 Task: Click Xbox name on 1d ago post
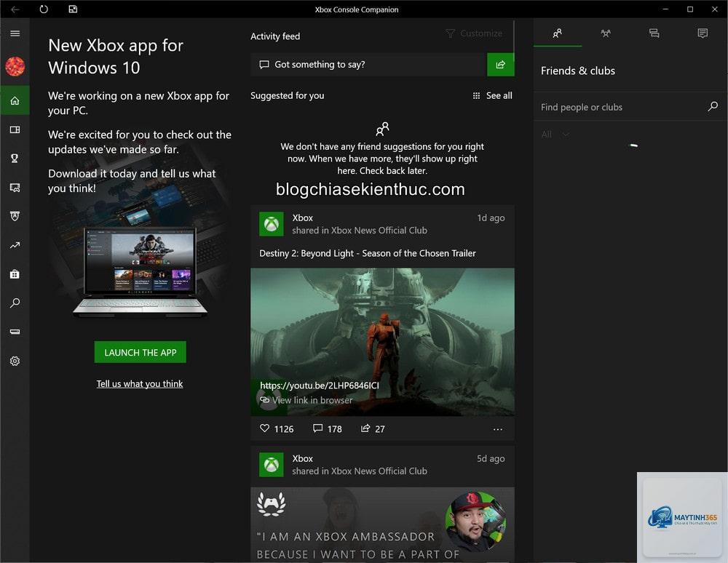(x=303, y=217)
